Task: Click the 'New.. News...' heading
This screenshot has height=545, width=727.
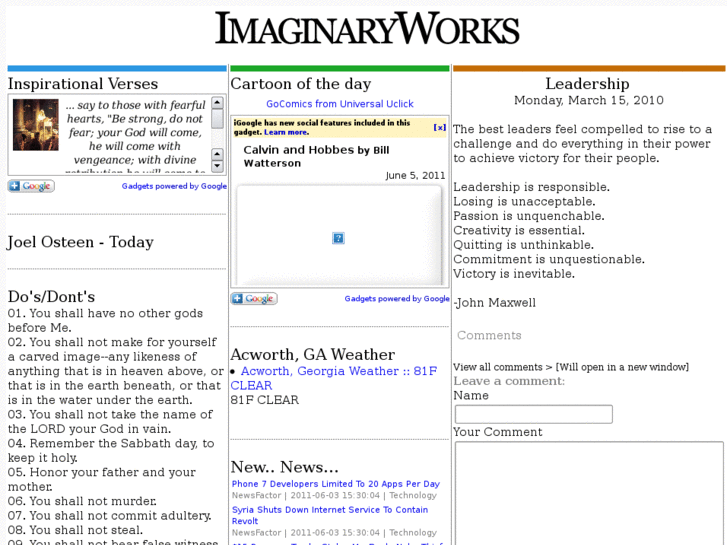Action: pyautogui.click(x=285, y=467)
